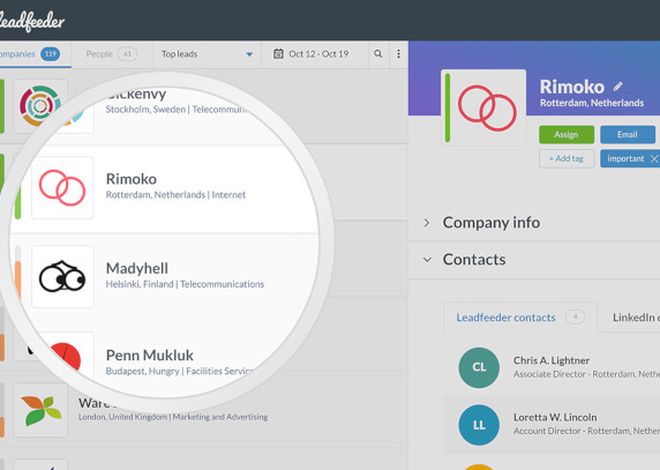Select the Madyhell company row
The width and height of the screenshot is (660, 470).
click(x=164, y=277)
